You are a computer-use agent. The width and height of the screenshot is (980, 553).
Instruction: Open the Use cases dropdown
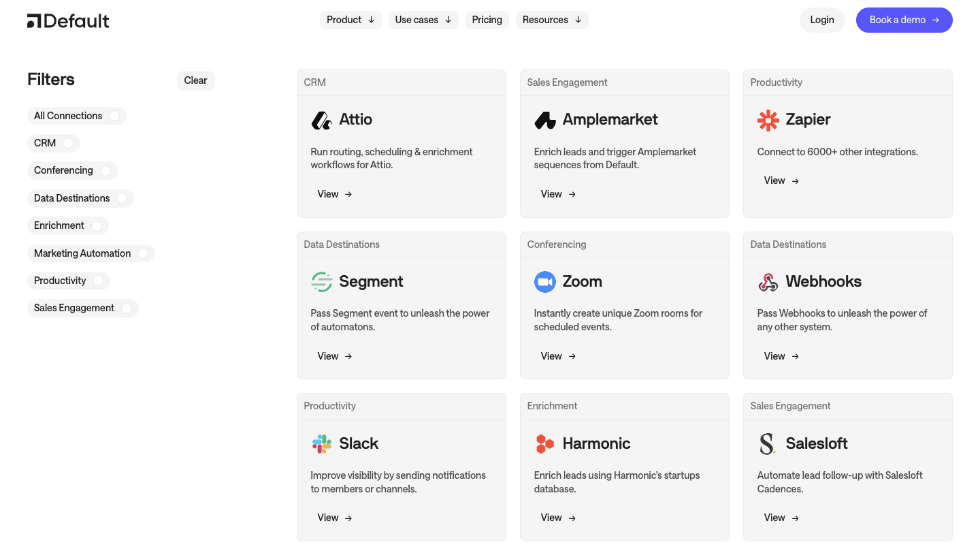423,20
